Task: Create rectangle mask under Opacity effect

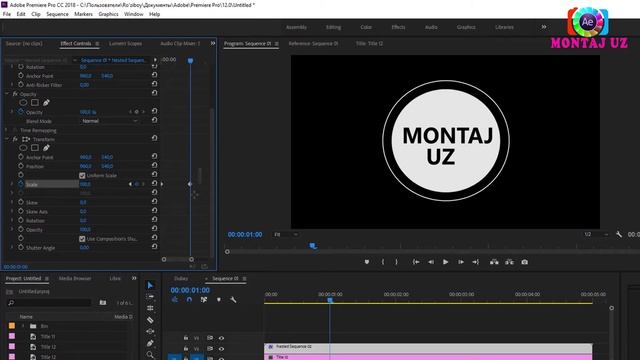Action: (35, 102)
